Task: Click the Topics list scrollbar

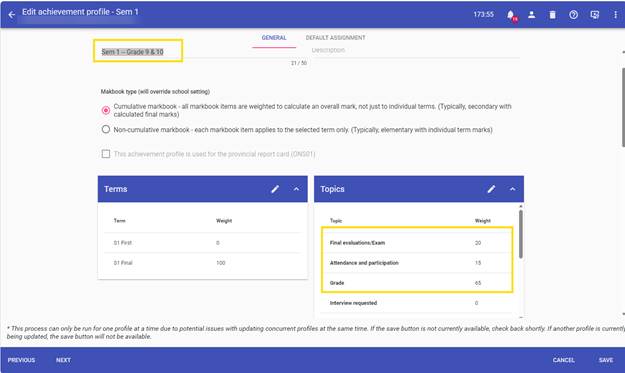Action: [x=521, y=234]
